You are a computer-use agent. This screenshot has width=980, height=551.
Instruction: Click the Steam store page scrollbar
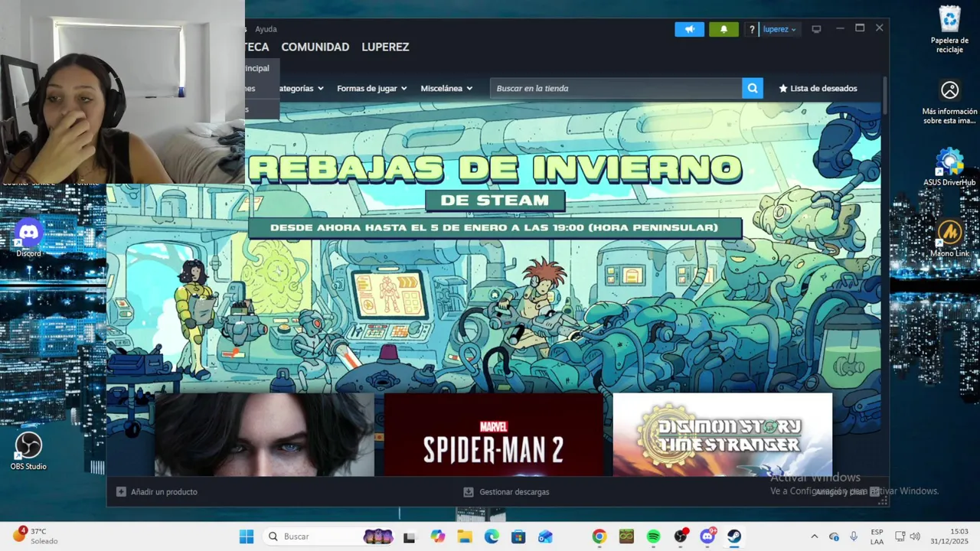[885, 96]
